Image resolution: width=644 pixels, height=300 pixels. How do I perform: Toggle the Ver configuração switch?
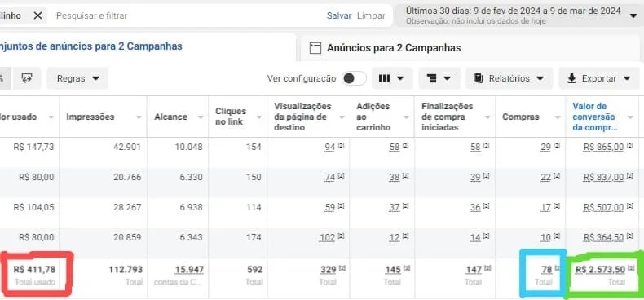point(354,78)
